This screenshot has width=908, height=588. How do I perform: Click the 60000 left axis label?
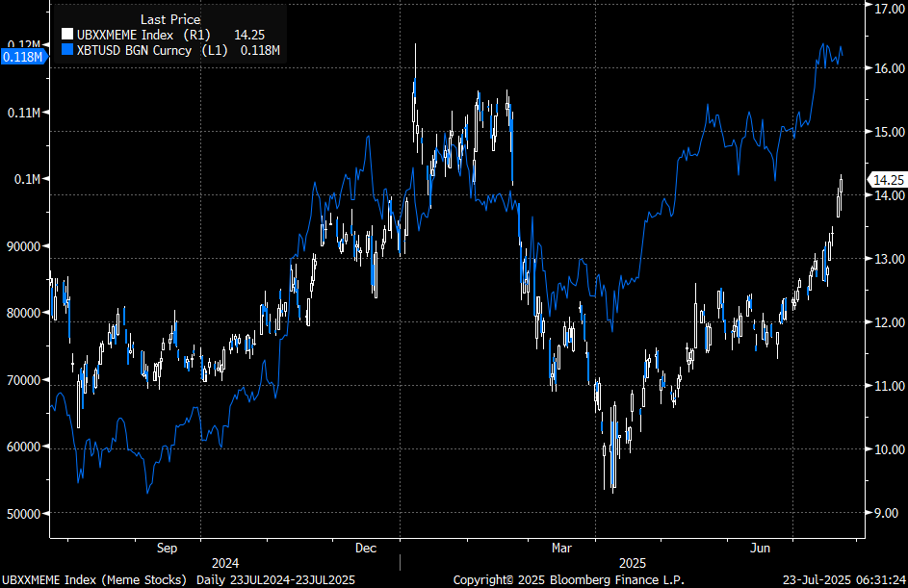pos(23,447)
